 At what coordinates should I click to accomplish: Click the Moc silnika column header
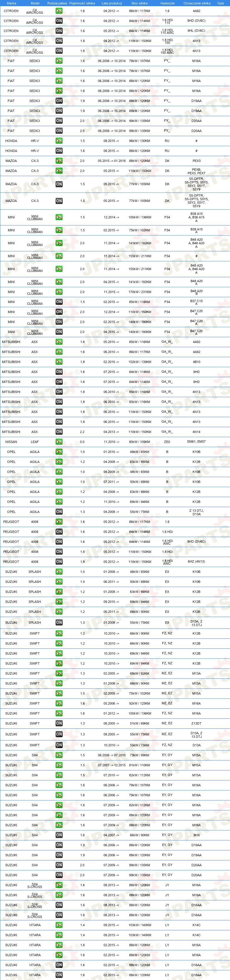[x=140, y=3]
